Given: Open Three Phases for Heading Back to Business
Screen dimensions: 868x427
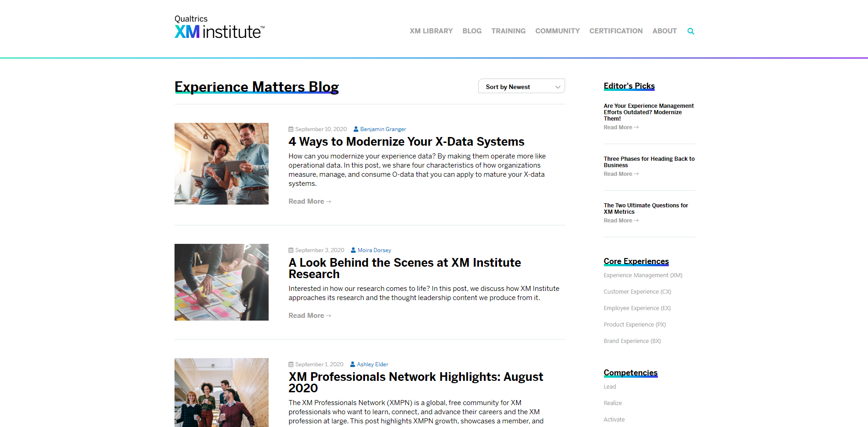Looking at the screenshot, I should (649, 162).
